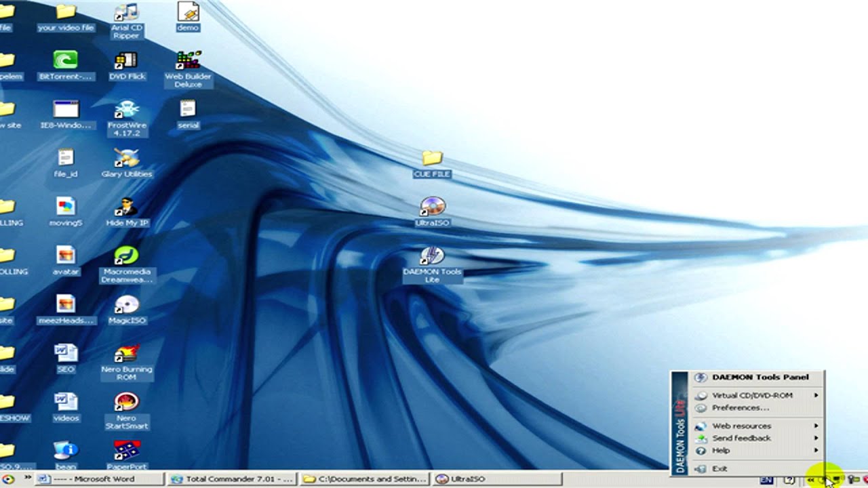Select the moving5 desktop icon
The width and height of the screenshot is (868, 488).
point(66,213)
